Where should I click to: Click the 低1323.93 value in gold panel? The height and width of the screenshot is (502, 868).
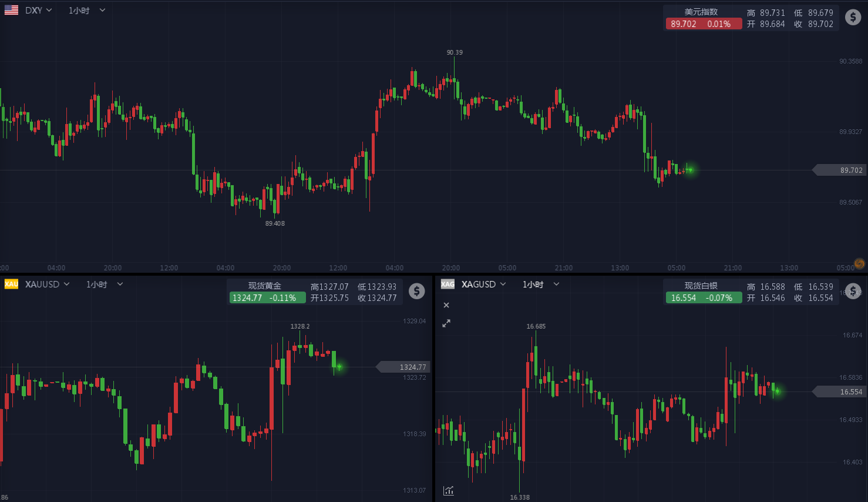point(377,287)
